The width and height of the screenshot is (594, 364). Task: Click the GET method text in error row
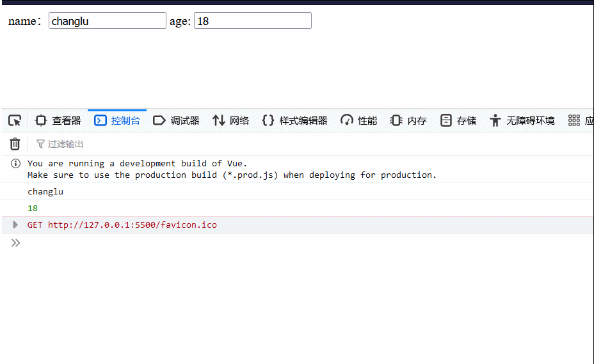coord(35,225)
